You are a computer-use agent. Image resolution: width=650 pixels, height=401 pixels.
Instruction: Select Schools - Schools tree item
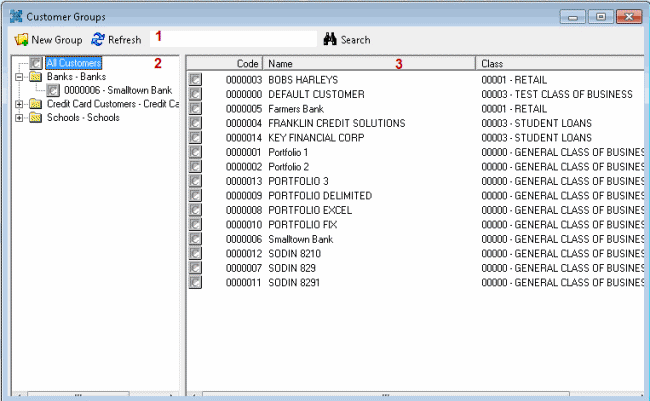[83, 117]
